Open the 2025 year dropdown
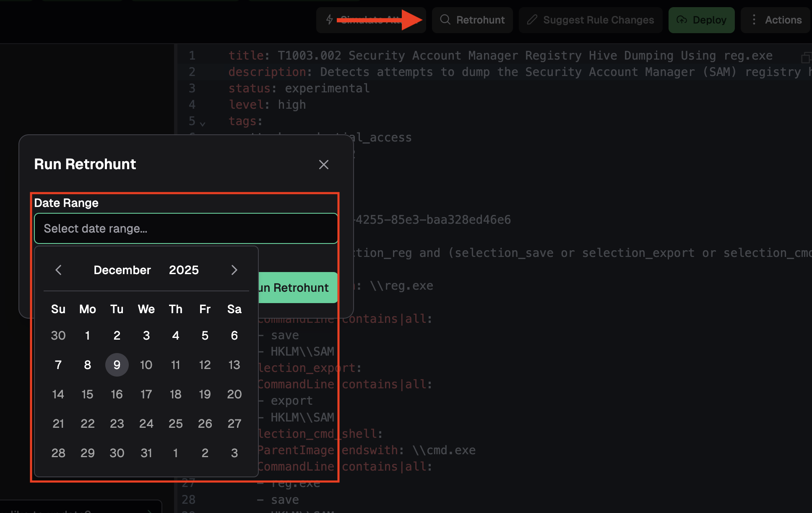Screen dimensions: 812x513 click(x=184, y=270)
